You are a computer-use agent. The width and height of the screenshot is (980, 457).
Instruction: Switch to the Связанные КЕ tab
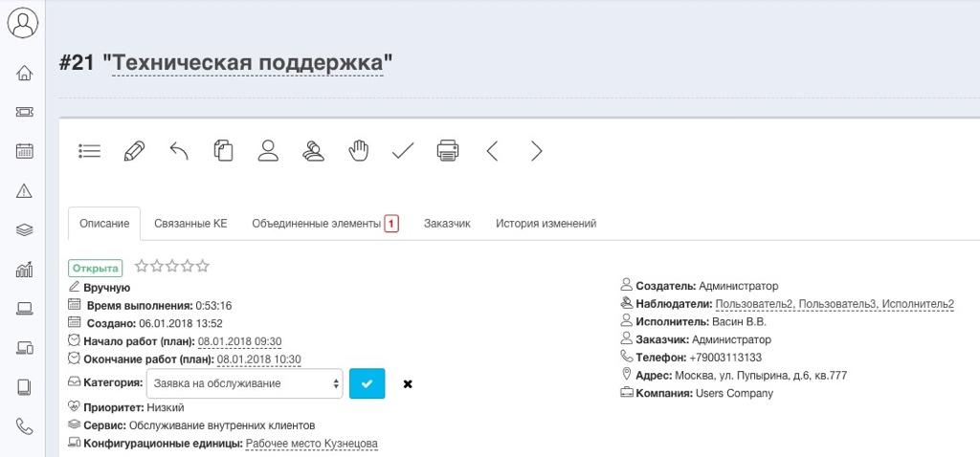click(x=190, y=224)
